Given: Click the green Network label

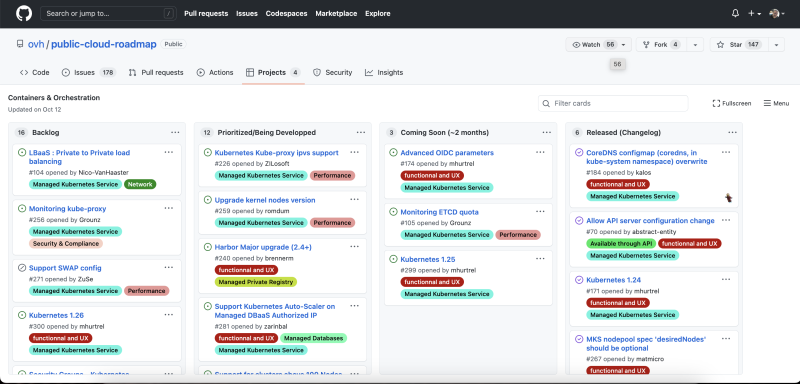Looking at the screenshot, I should pyautogui.click(x=140, y=184).
